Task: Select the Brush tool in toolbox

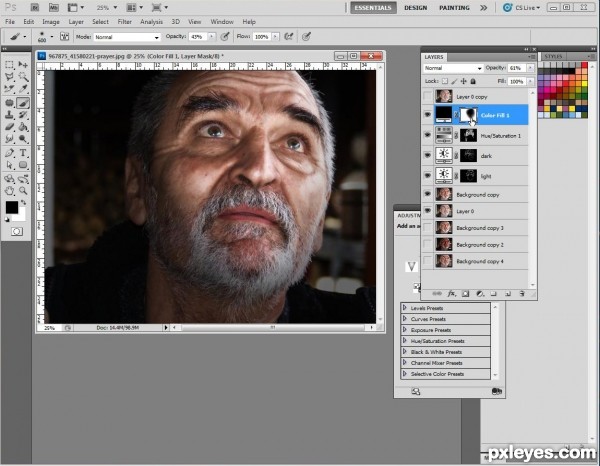Action: point(23,103)
